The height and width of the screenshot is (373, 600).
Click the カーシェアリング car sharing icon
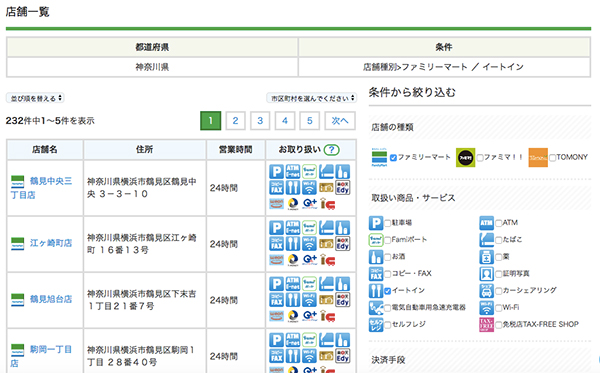(x=486, y=291)
